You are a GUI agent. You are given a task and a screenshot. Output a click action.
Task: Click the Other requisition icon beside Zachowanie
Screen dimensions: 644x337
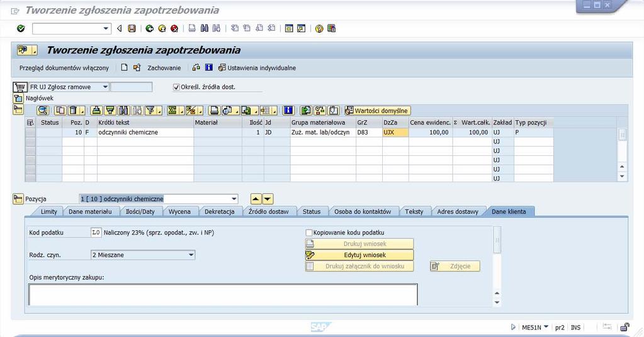click(137, 68)
